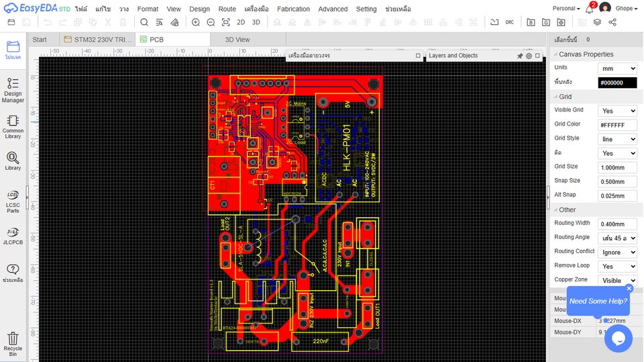Screen dimensions: 644x362
Task: Open the Common Library panel
Action: pyautogui.click(x=13, y=127)
